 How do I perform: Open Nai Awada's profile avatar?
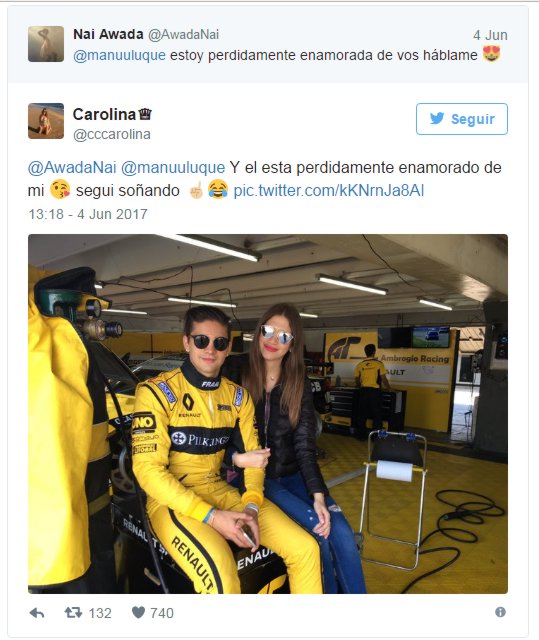tap(46, 44)
